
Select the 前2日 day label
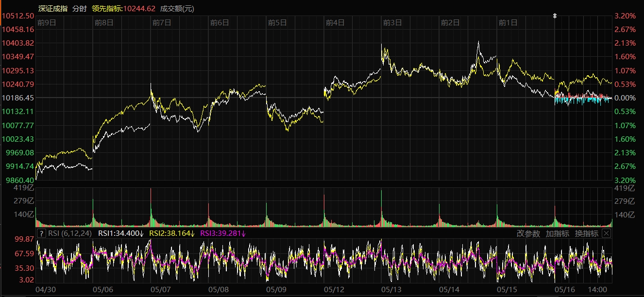coord(451,22)
